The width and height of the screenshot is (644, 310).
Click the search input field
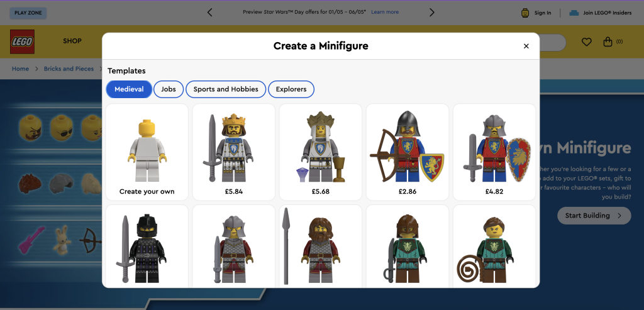[552, 42]
